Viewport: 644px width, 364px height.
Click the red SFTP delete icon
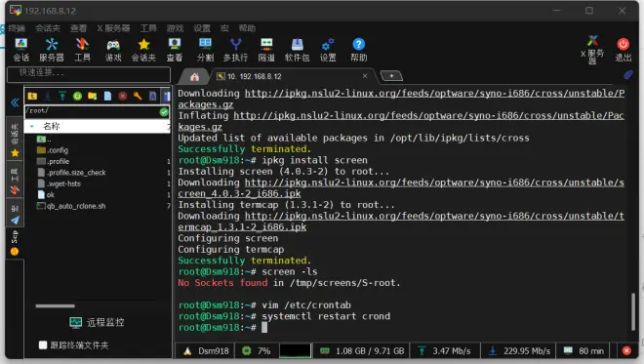[122, 97]
